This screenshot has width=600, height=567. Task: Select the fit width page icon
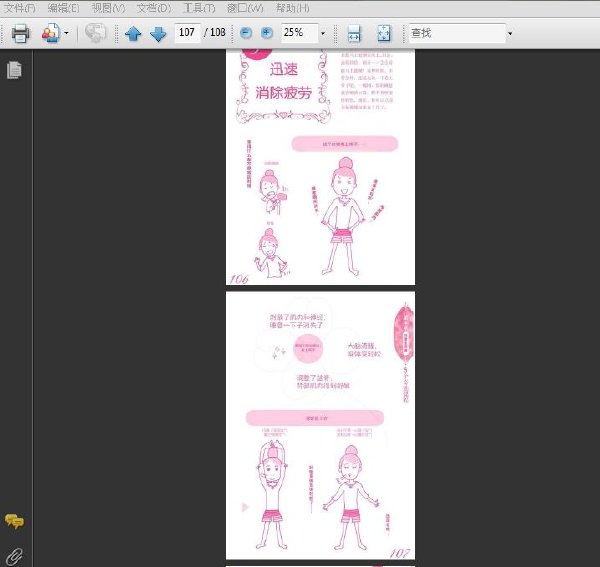tap(354, 33)
